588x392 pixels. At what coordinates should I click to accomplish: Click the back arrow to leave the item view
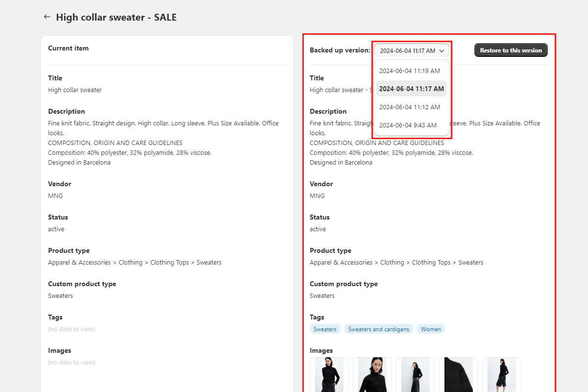pos(47,16)
